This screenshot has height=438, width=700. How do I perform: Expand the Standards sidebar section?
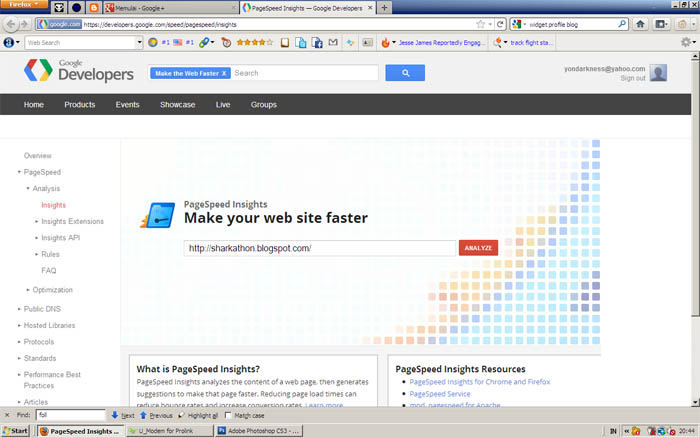(x=19, y=358)
